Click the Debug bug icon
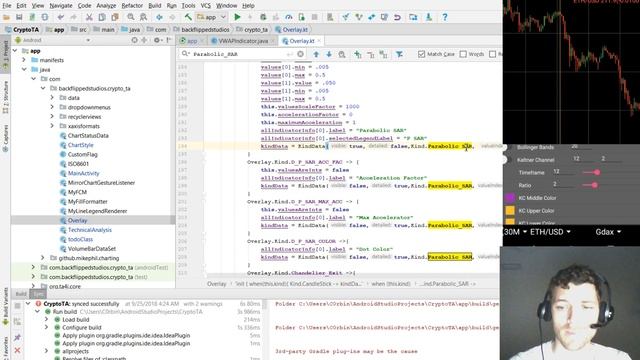This screenshot has width=640, height=360. click(263, 17)
